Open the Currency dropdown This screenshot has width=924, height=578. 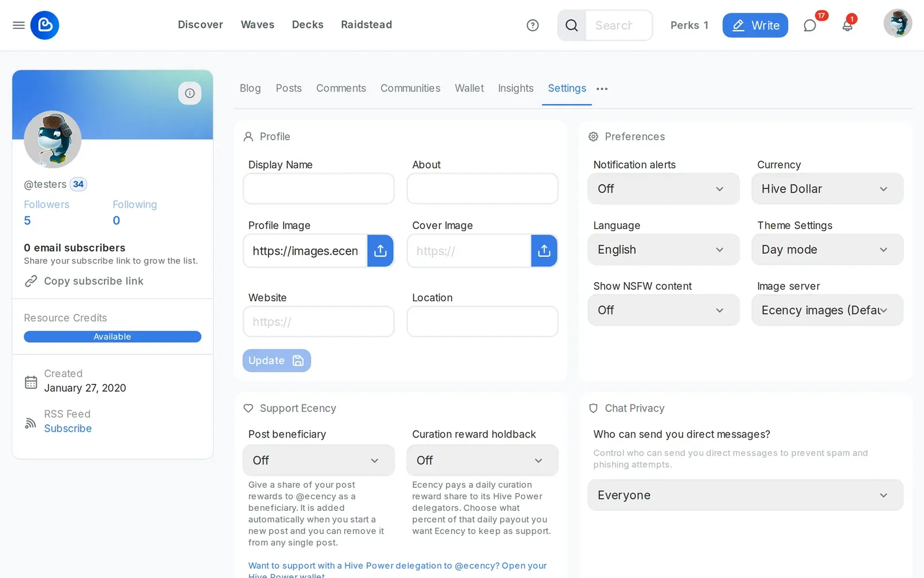(827, 189)
